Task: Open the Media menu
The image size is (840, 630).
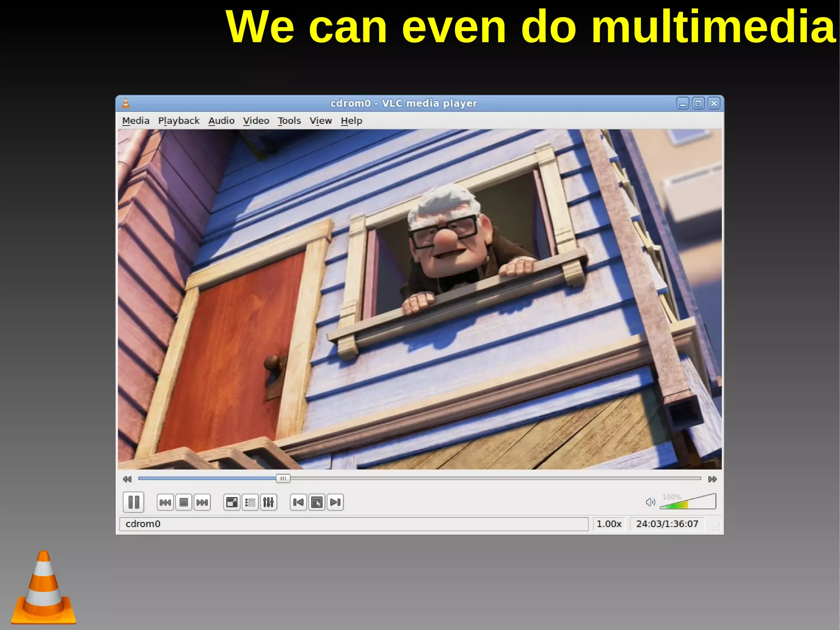Action: pos(136,121)
